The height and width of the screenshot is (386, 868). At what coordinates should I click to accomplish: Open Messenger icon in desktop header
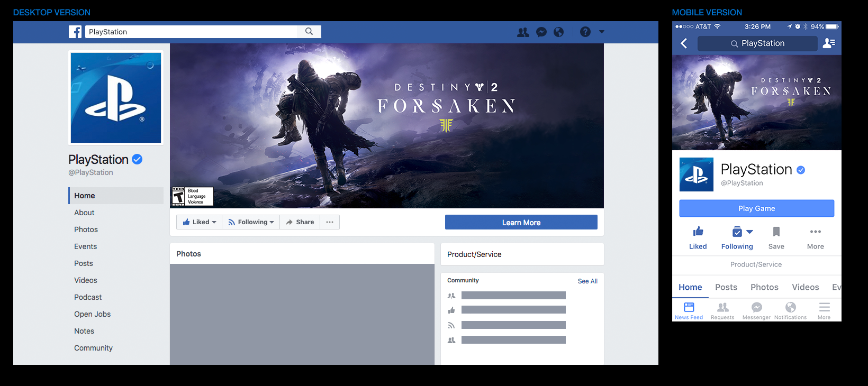[x=541, y=32]
